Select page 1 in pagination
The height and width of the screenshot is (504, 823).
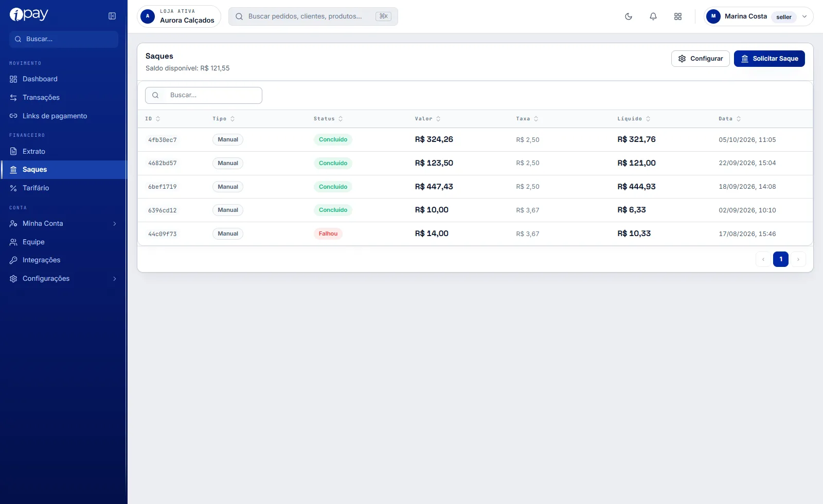[x=781, y=259]
